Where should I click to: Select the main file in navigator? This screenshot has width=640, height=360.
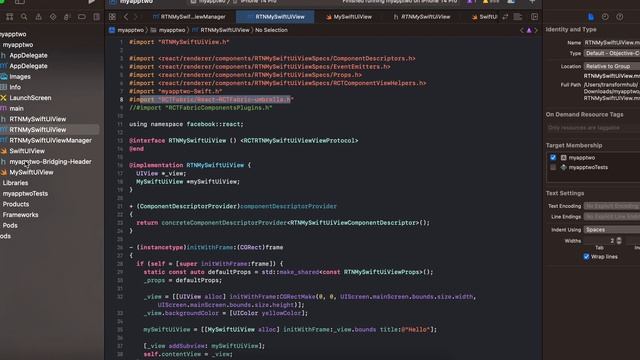point(16,109)
